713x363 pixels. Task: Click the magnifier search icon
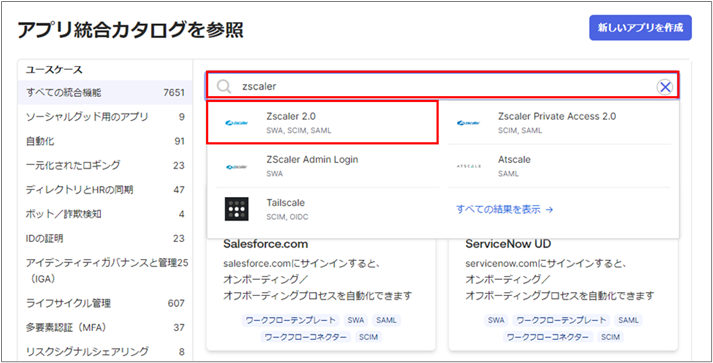[x=224, y=86]
